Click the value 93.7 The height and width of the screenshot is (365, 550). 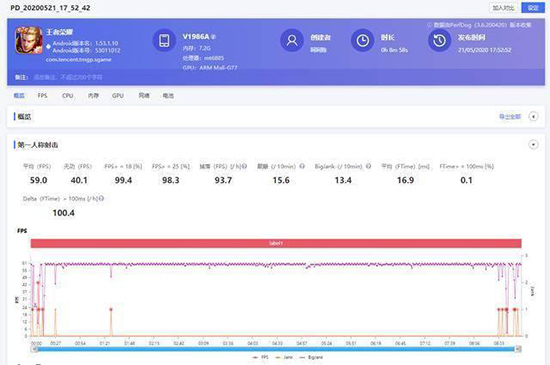(223, 180)
